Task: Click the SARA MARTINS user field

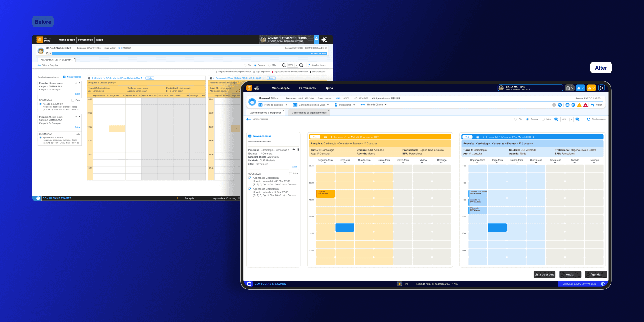Action: pyautogui.click(x=530, y=88)
